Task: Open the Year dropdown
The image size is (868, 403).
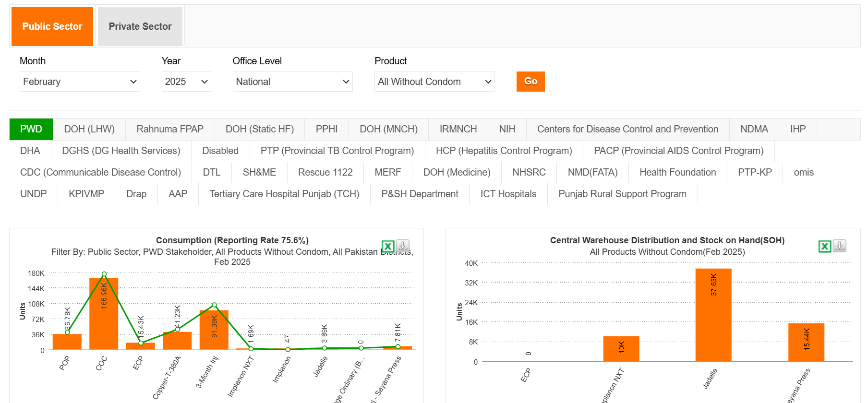Action: click(x=186, y=82)
